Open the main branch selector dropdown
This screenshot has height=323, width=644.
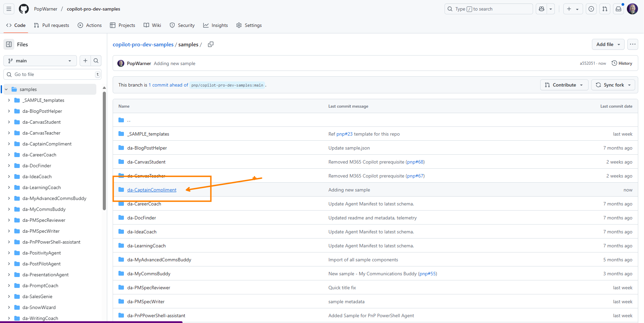40,61
